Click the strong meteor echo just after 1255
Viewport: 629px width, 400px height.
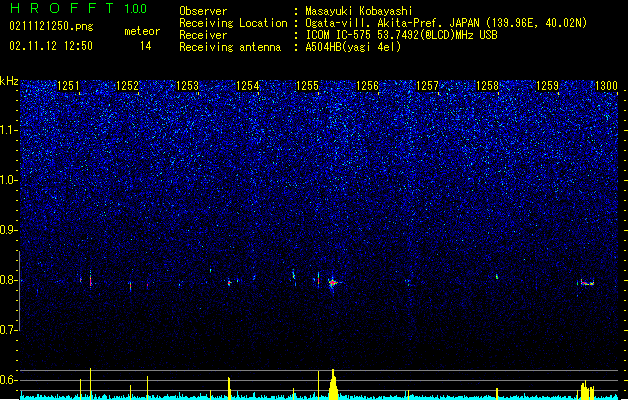[333, 283]
